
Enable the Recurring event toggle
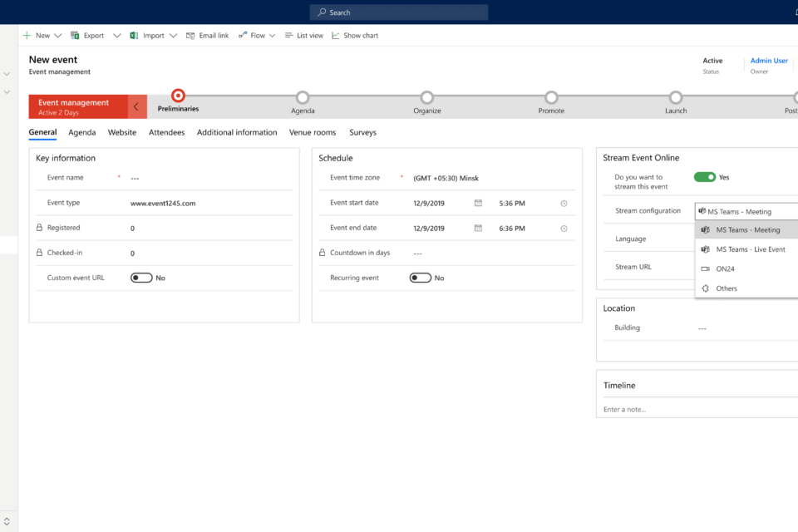pos(420,278)
